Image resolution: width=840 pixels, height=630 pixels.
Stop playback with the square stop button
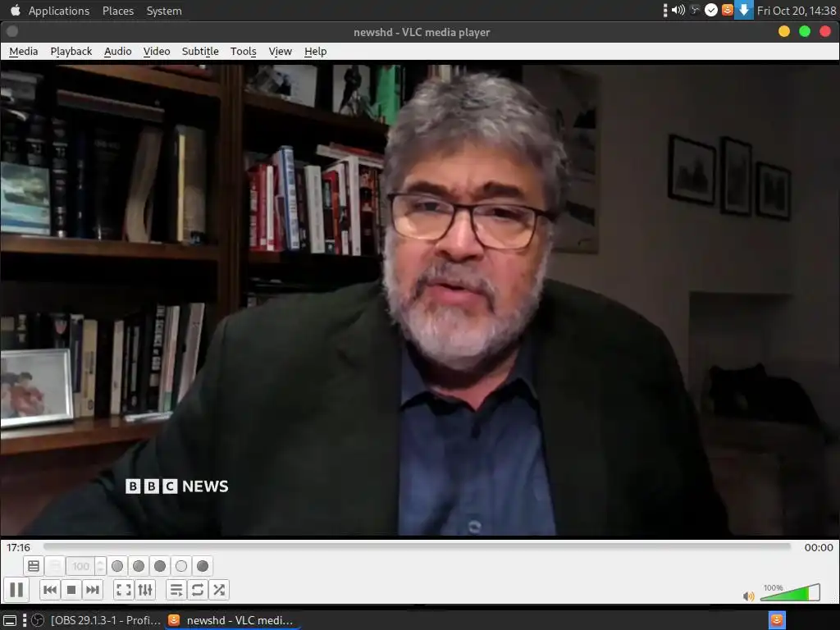tap(71, 590)
